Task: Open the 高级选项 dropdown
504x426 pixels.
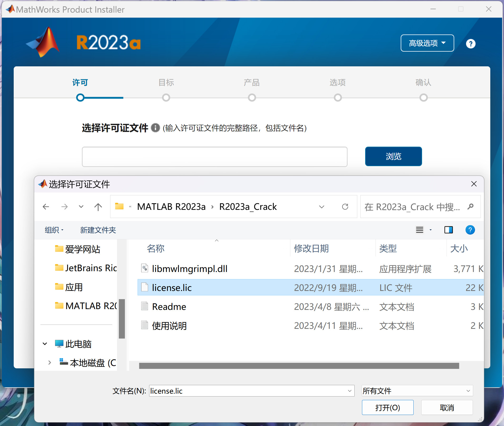Action: 427,43
